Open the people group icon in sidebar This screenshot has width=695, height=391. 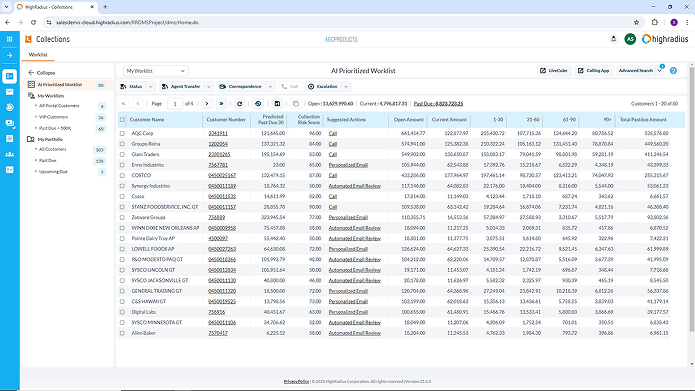click(9, 154)
